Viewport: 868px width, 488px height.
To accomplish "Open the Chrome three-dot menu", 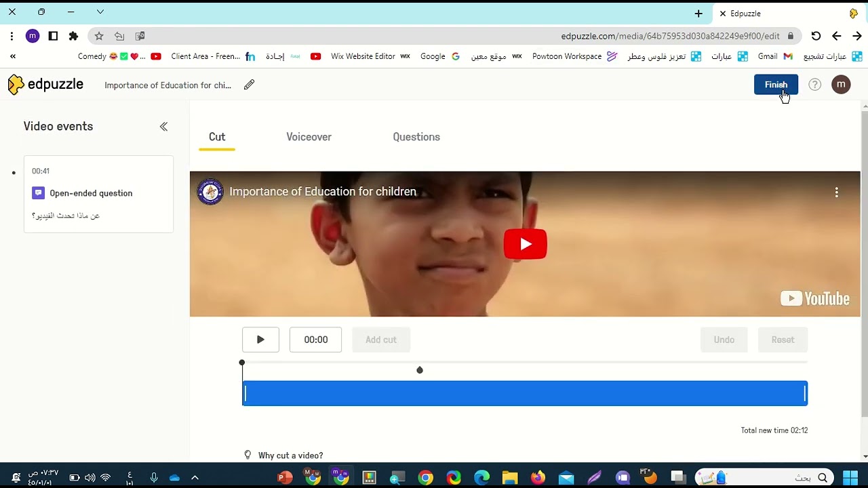I will 12,36.
